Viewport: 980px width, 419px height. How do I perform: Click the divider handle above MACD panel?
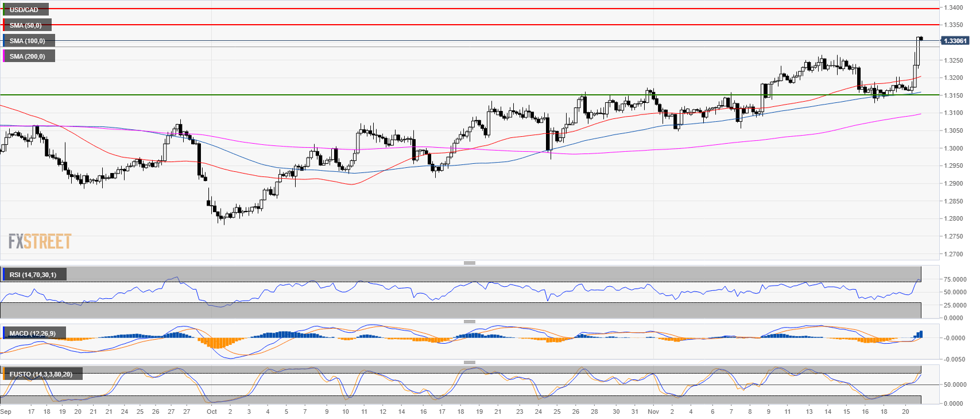click(x=469, y=321)
